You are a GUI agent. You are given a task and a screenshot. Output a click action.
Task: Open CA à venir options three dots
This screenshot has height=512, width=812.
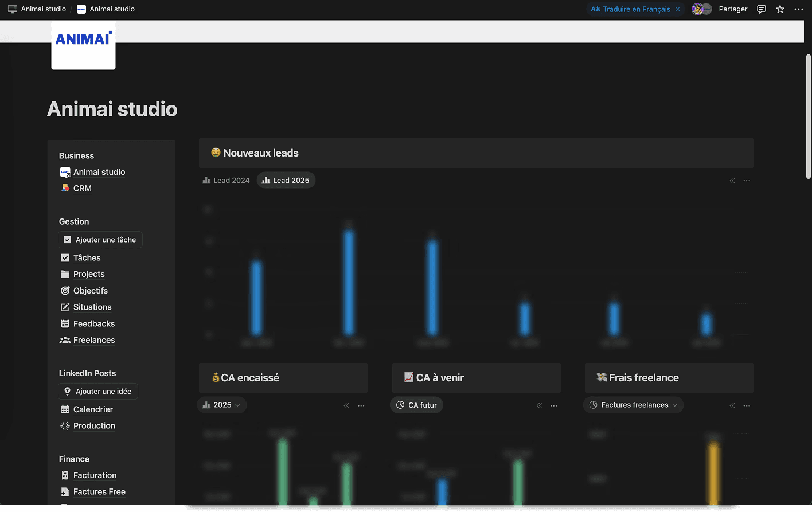pos(554,405)
